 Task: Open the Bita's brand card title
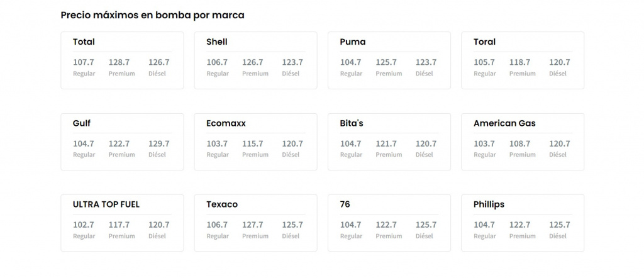[352, 123]
